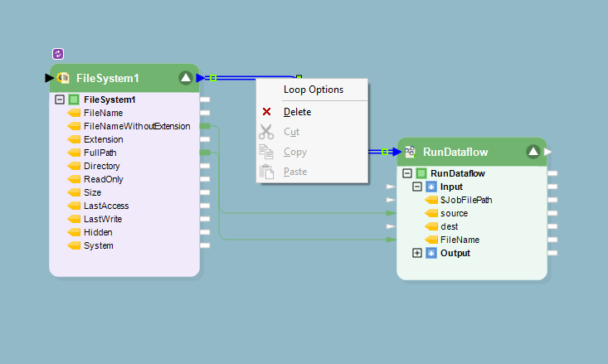Click the red X Delete icon
This screenshot has height=364, width=608.
(266, 112)
